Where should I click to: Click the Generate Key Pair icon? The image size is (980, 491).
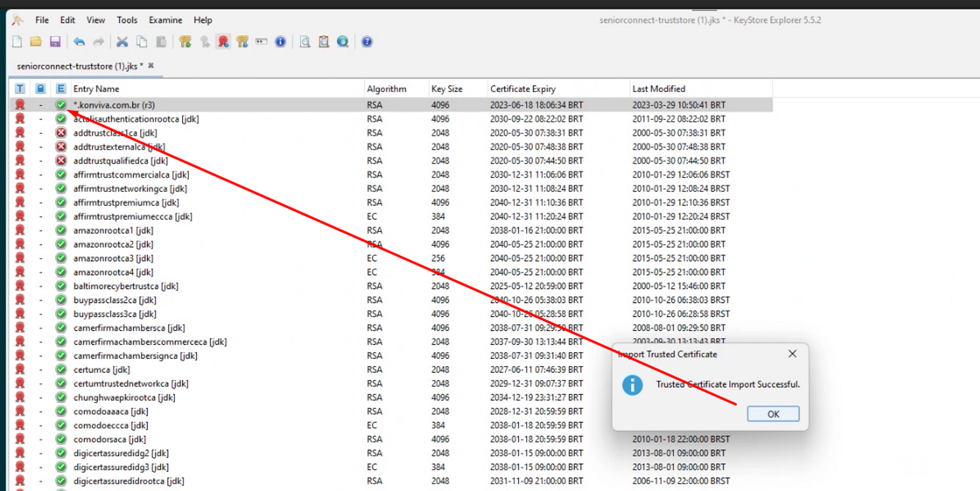pos(185,42)
